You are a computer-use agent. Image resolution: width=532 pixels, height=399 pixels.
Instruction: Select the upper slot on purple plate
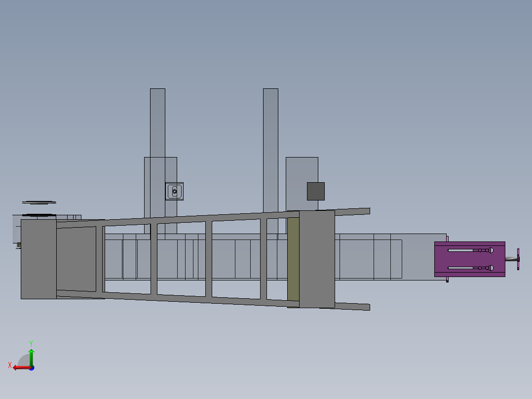(x=470, y=250)
